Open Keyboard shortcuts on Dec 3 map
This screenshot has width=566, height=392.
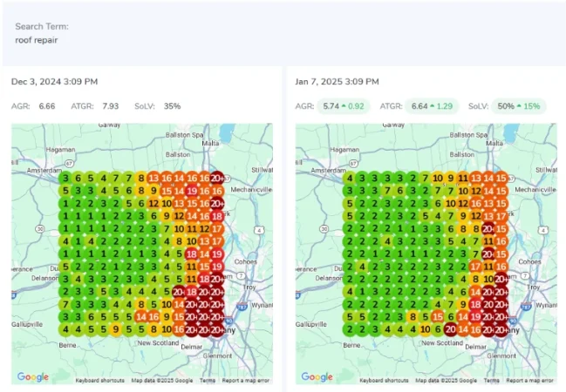point(100,381)
